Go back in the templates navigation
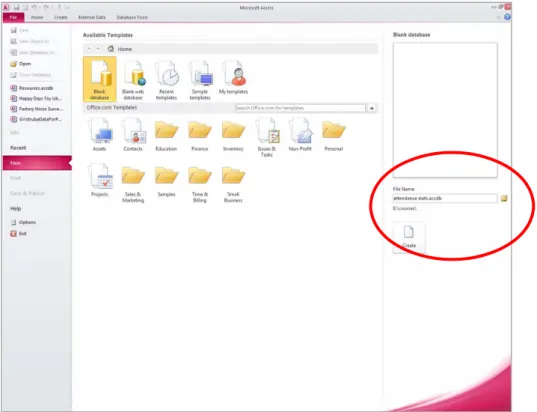The image size is (537, 412). [89, 49]
